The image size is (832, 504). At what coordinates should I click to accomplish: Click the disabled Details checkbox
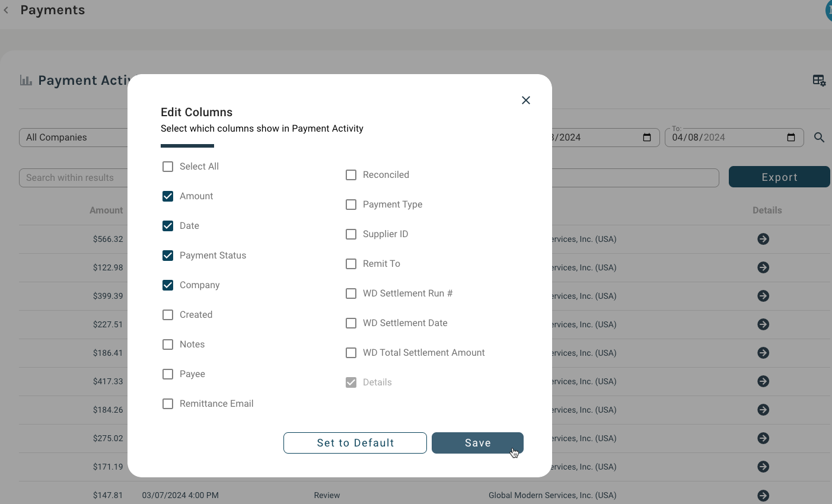coord(351,382)
